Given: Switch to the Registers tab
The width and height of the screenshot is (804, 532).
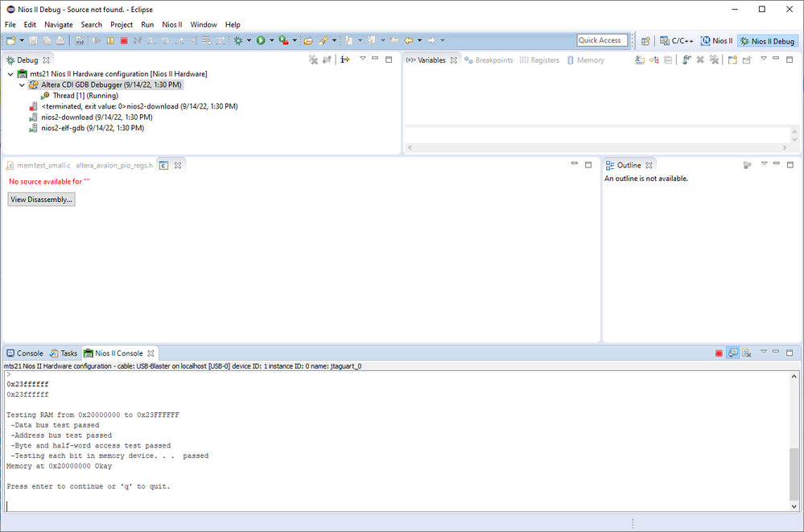Looking at the screenshot, I should coord(539,60).
